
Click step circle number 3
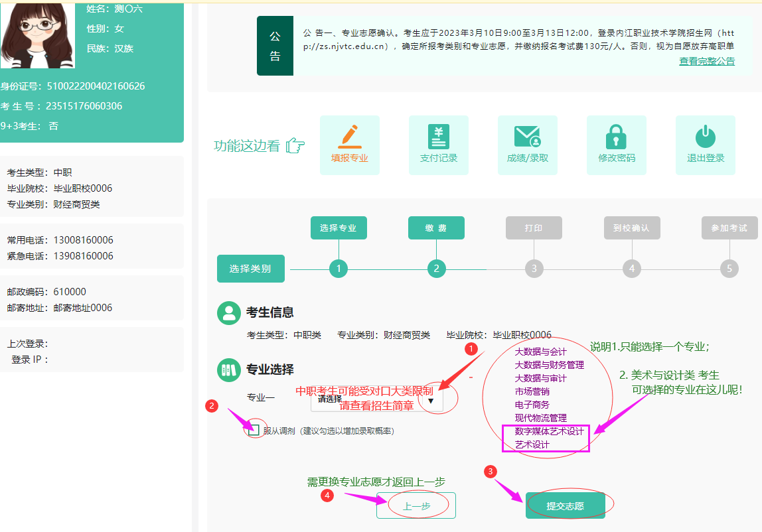(534, 269)
